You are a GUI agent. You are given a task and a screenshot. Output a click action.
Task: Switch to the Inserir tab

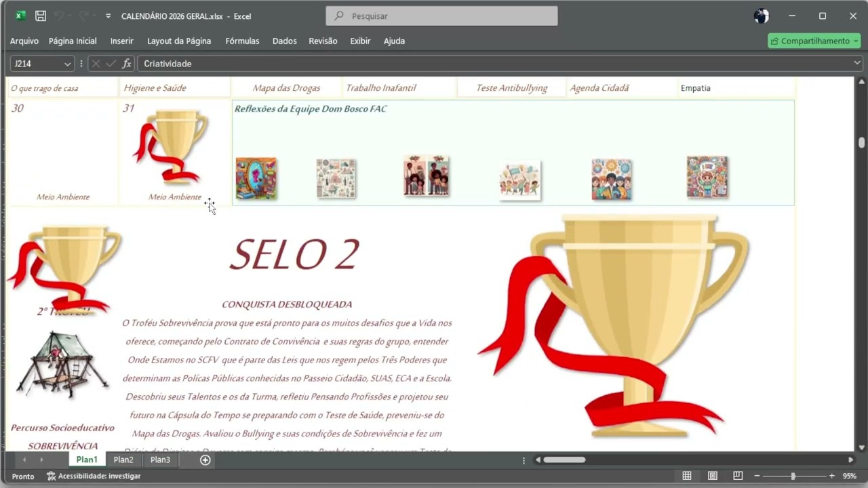point(122,41)
